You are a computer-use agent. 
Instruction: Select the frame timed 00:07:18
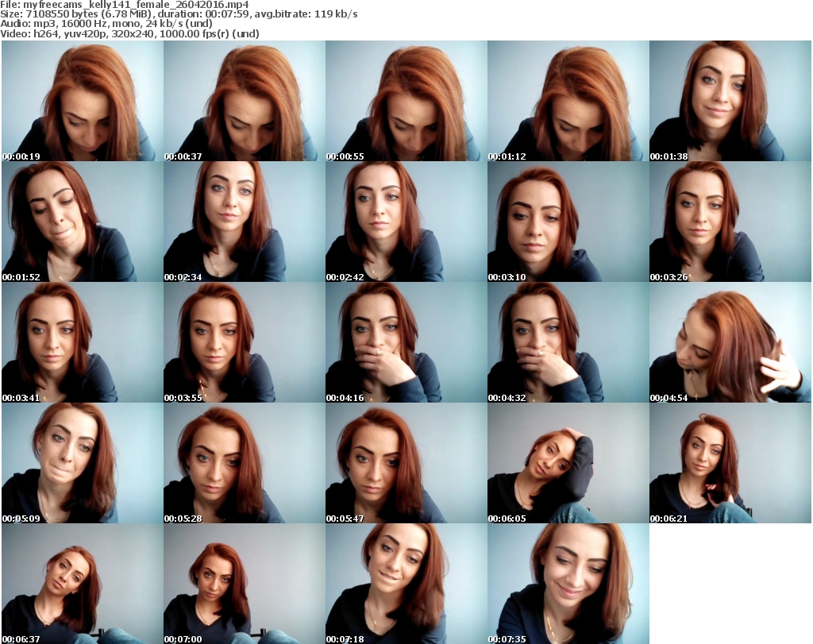click(x=406, y=584)
